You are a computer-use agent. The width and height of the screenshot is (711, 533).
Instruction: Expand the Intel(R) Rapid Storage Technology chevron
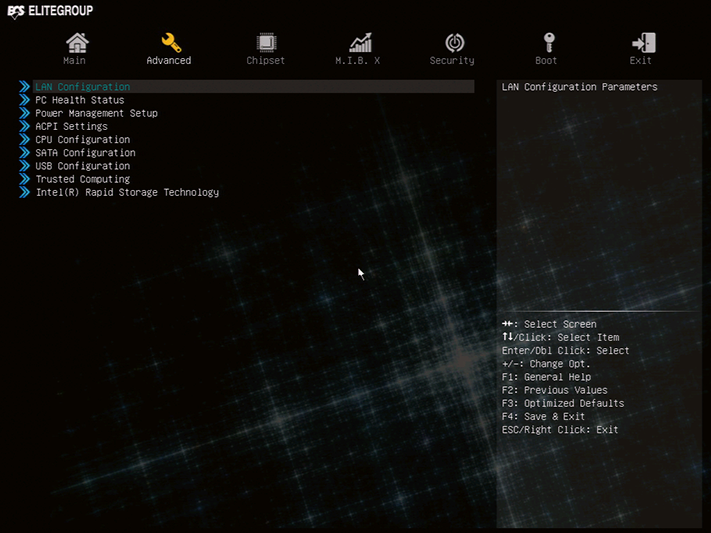pos(24,192)
